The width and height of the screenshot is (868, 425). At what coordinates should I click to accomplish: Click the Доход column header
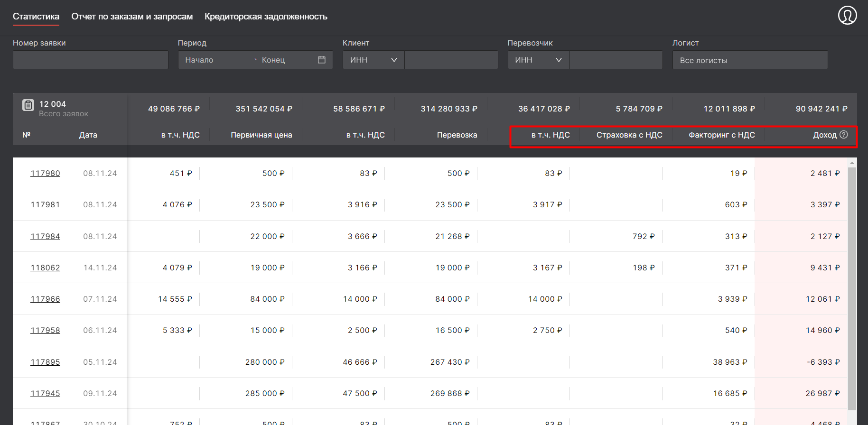pyautogui.click(x=825, y=135)
